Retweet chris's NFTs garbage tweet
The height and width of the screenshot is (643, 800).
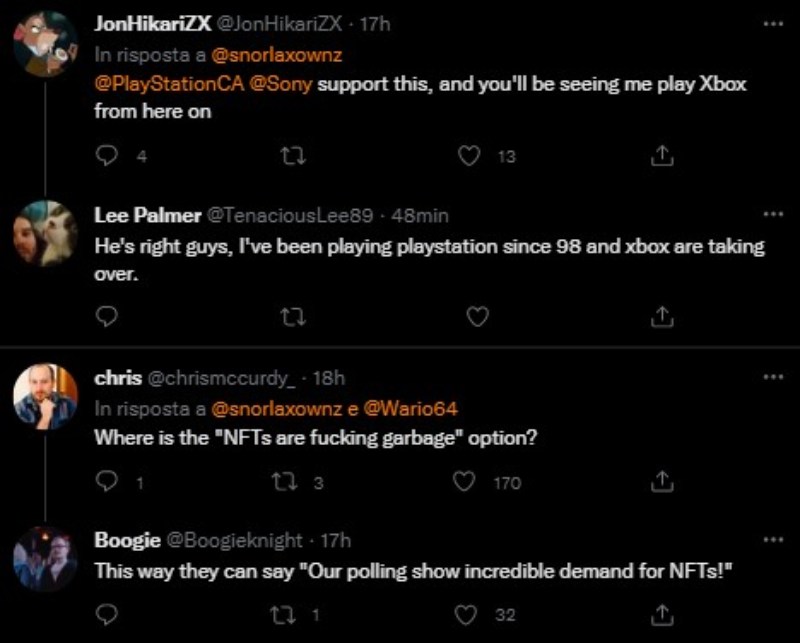pos(285,482)
